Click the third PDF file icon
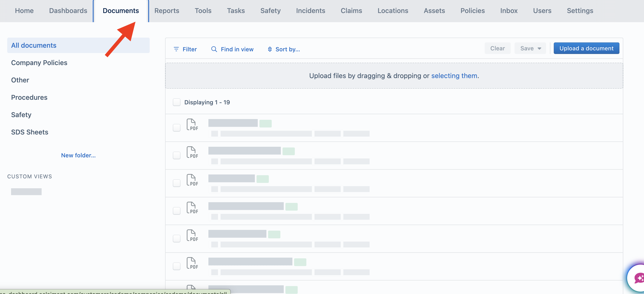Screen dimensions: 644x294 click(x=192, y=180)
